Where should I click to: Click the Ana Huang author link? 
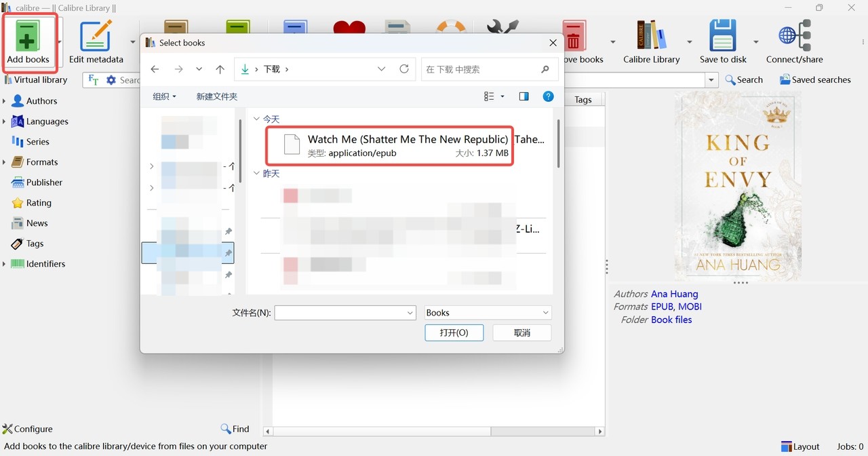(674, 294)
